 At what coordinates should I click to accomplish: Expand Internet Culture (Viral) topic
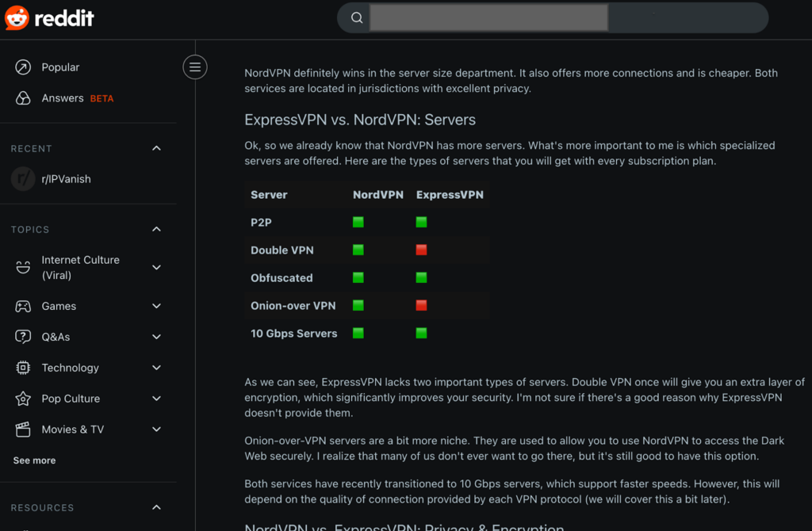pos(156,268)
